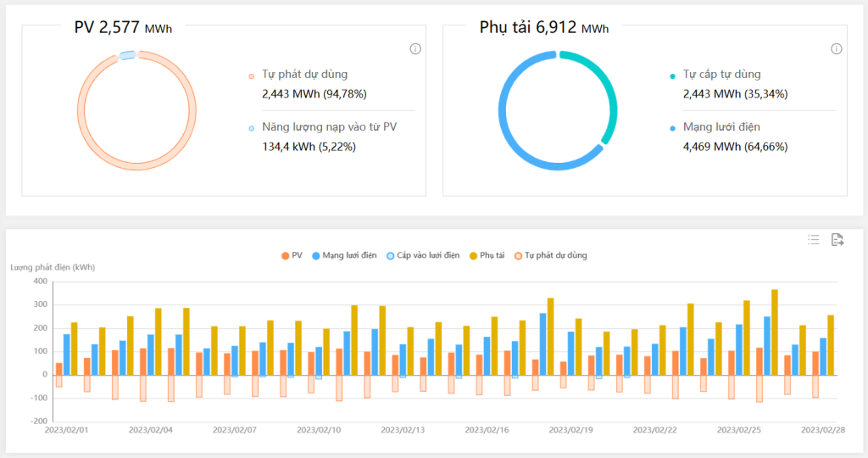Click the 2023/02/19 axis date
868x458 pixels.
570,430
